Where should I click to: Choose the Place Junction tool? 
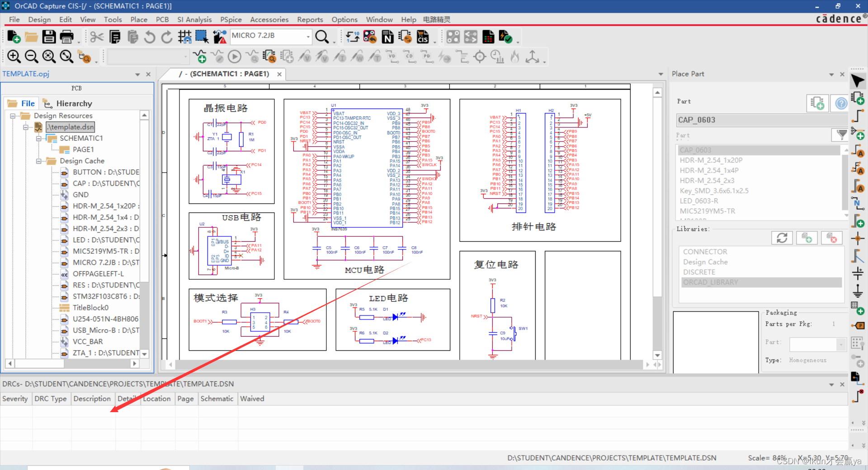[858, 238]
